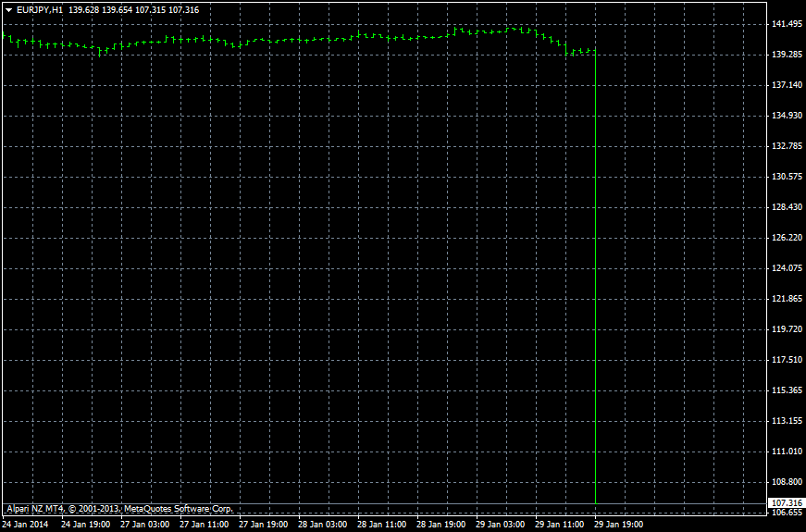This screenshot has width=806, height=532.
Task: Click the 108.800 price scale label
Action: (786, 482)
